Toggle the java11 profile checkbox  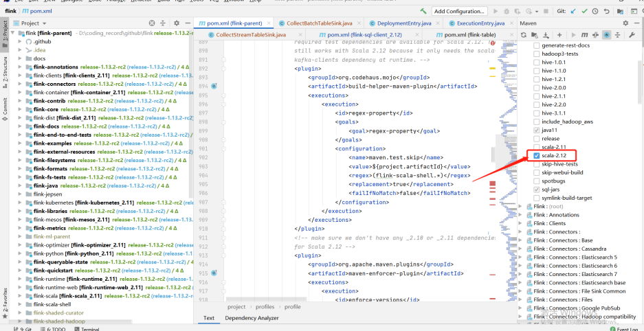coord(537,130)
